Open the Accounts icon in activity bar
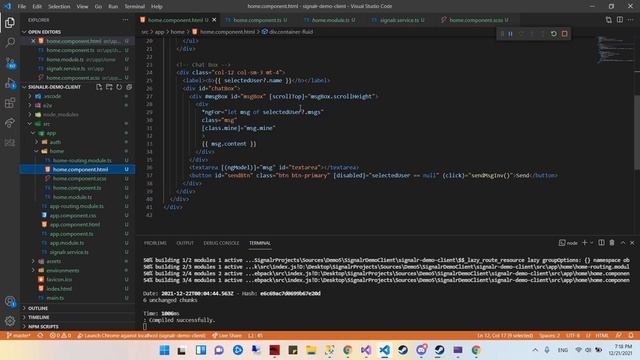Screen dimensions: 640x360 click(x=10, y=302)
